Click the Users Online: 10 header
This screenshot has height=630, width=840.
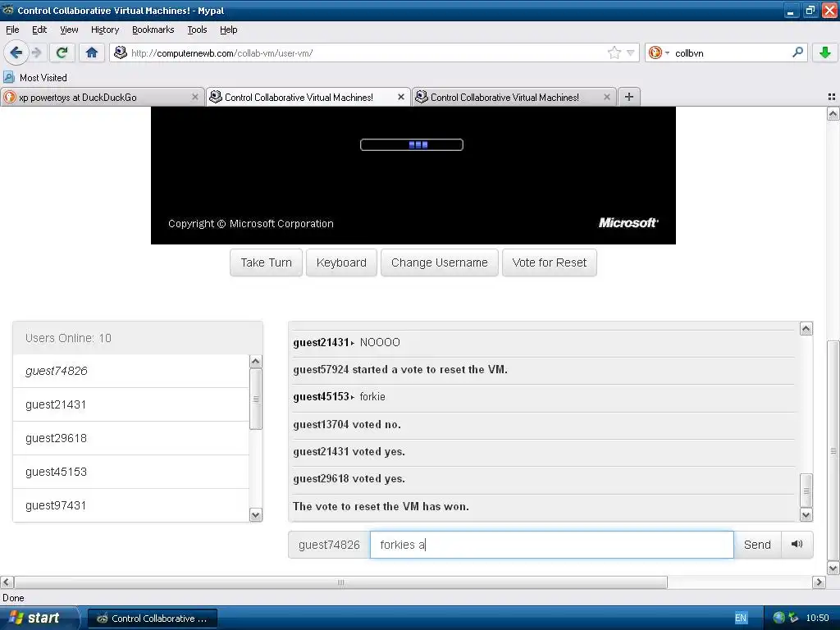138,338
